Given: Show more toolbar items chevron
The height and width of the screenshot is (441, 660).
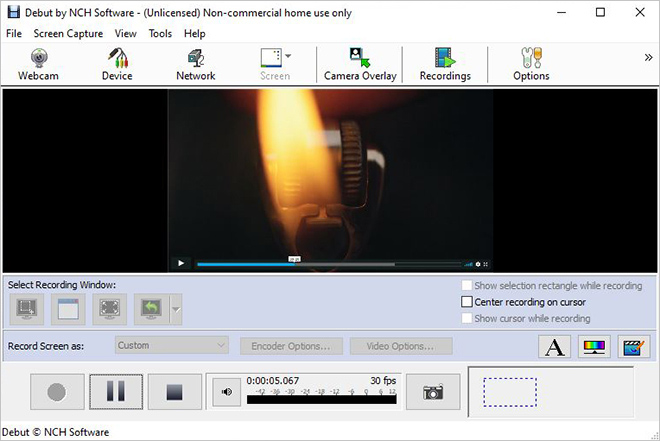Looking at the screenshot, I should 649,58.
